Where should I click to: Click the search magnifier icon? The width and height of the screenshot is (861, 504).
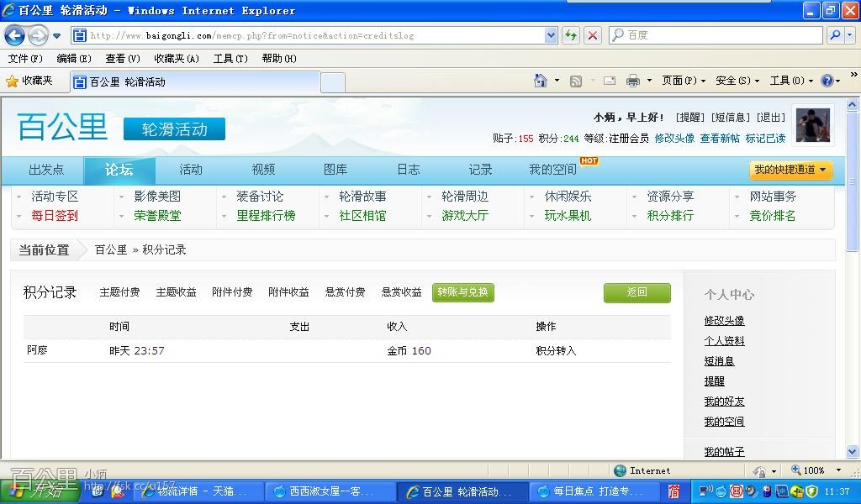[832, 35]
